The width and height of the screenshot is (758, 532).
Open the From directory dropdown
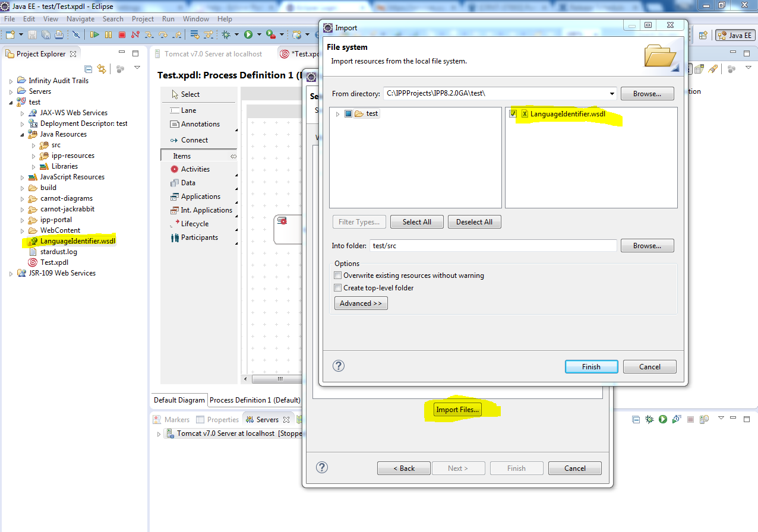click(x=612, y=94)
